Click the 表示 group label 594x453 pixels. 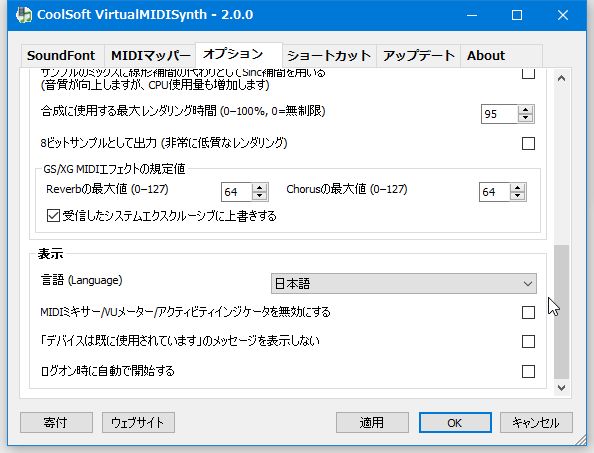pyautogui.click(x=50, y=254)
